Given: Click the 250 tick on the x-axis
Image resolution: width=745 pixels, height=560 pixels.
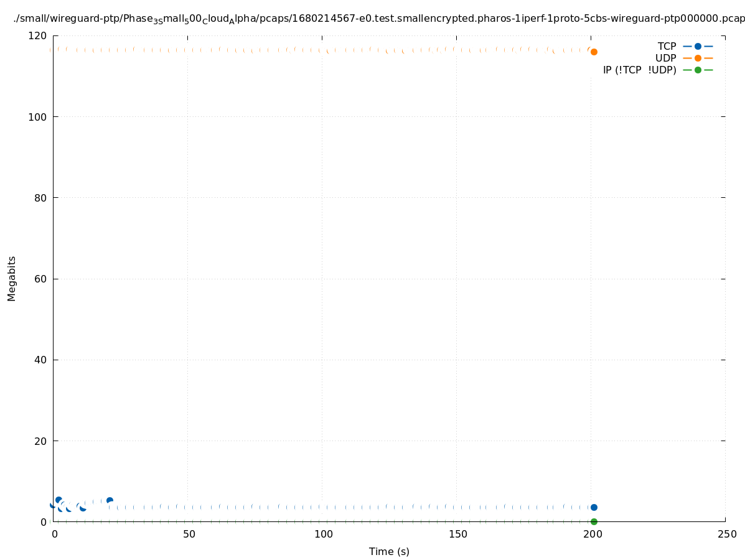Looking at the screenshot, I should (x=726, y=534).
